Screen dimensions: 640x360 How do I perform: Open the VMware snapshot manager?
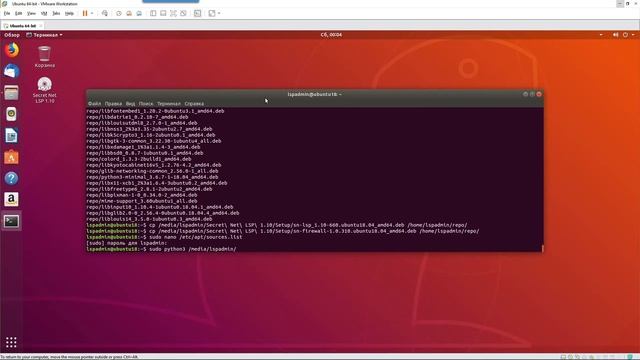pos(139,13)
